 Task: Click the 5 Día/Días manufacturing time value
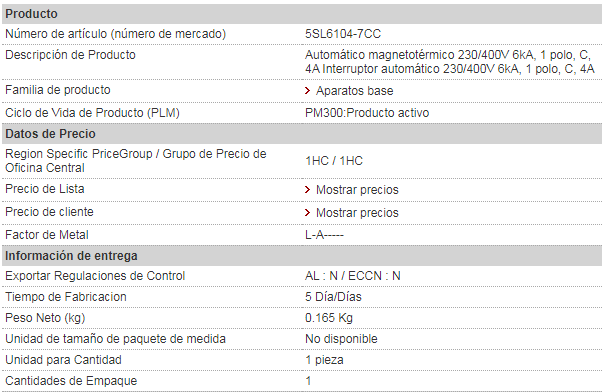pyautogui.click(x=333, y=297)
